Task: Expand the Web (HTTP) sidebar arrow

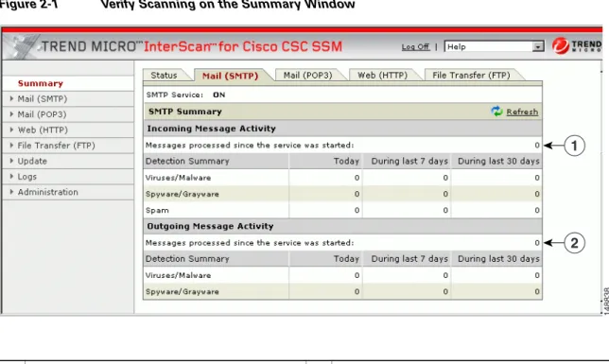Action: pyautogui.click(x=11, y=130)
